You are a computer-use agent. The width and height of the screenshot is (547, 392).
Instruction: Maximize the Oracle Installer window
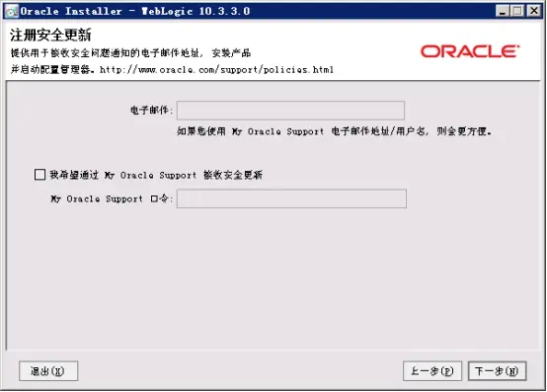pos(518,11)
